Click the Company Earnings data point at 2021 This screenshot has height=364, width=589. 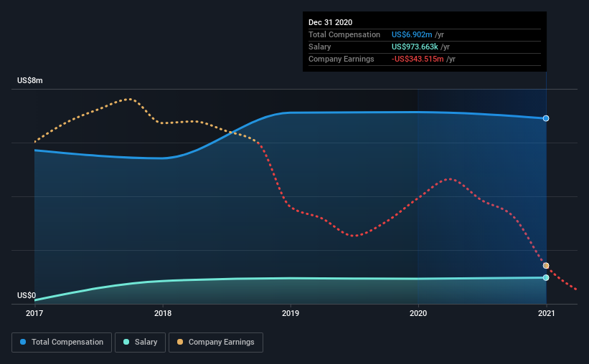point(546,266)
